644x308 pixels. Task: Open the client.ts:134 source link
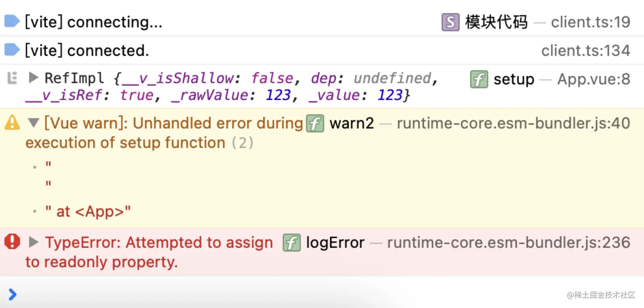[586, 51]
